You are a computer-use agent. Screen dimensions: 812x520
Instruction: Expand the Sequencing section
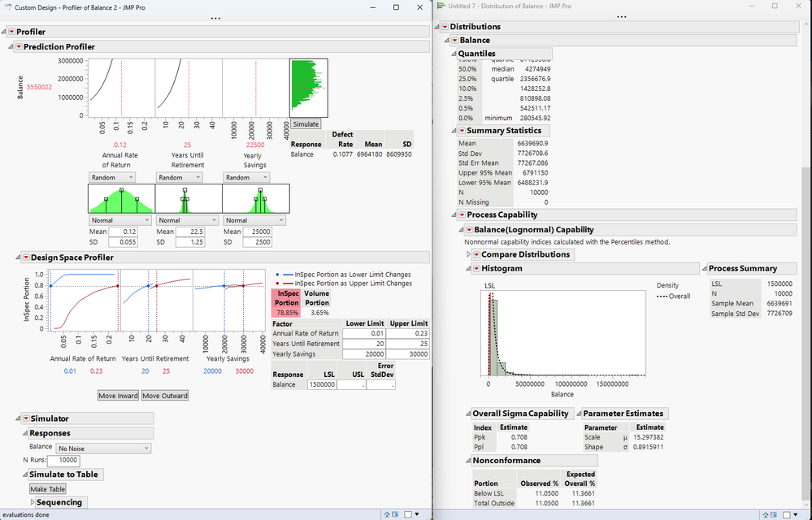(32, 502)
